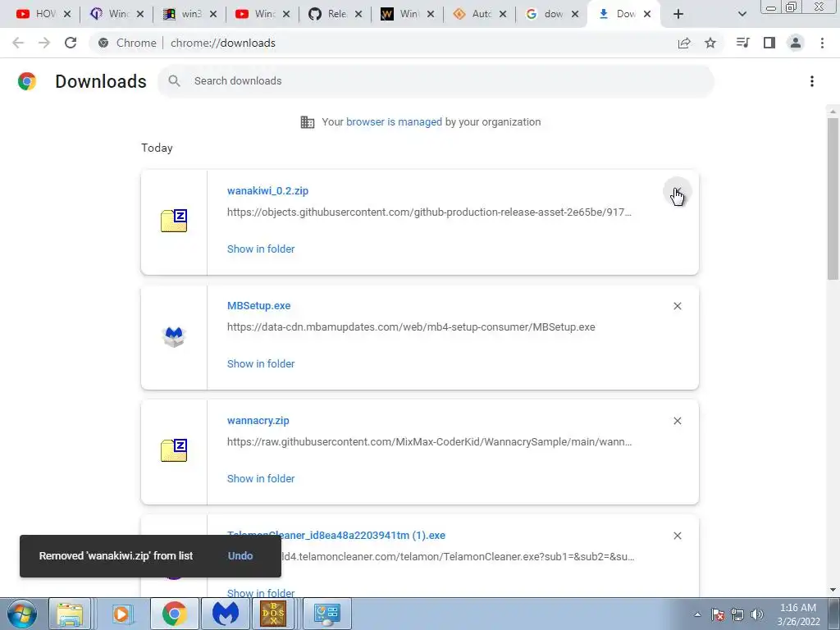Bookmark this page with star icon

click(x=710, y=43)
